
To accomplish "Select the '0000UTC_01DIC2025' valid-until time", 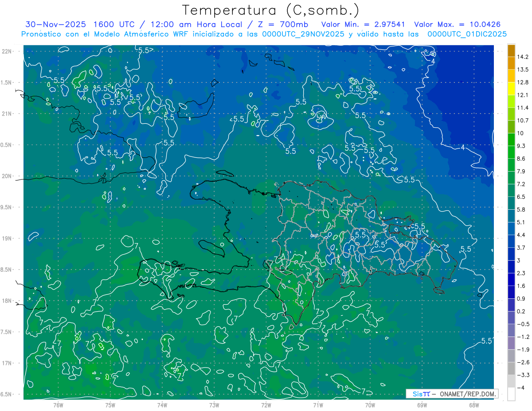I will pos(467,34).
